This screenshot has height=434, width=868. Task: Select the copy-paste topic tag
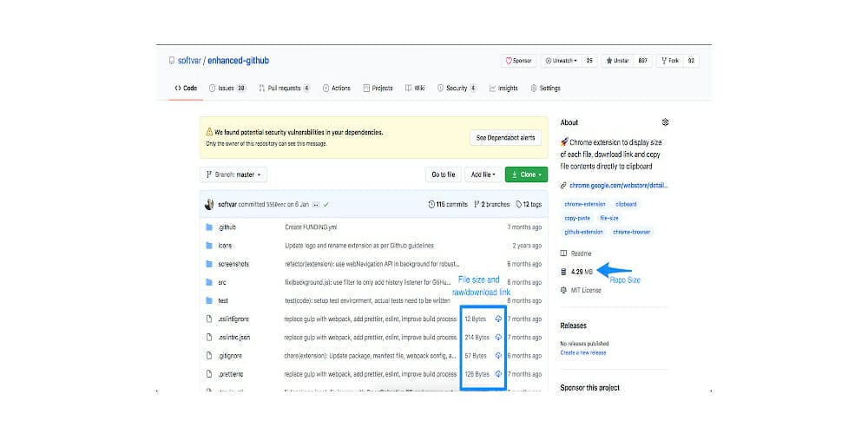pyautogui.click(x=577, y=218)
